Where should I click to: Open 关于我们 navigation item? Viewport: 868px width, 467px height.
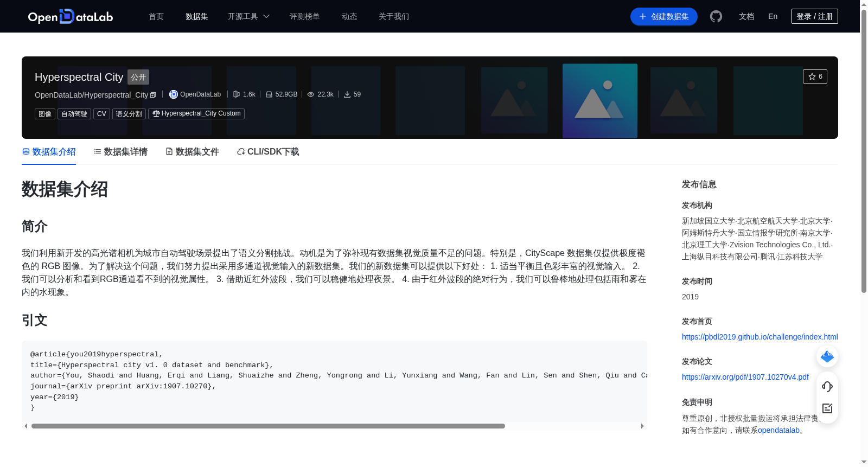coord(394,17)
